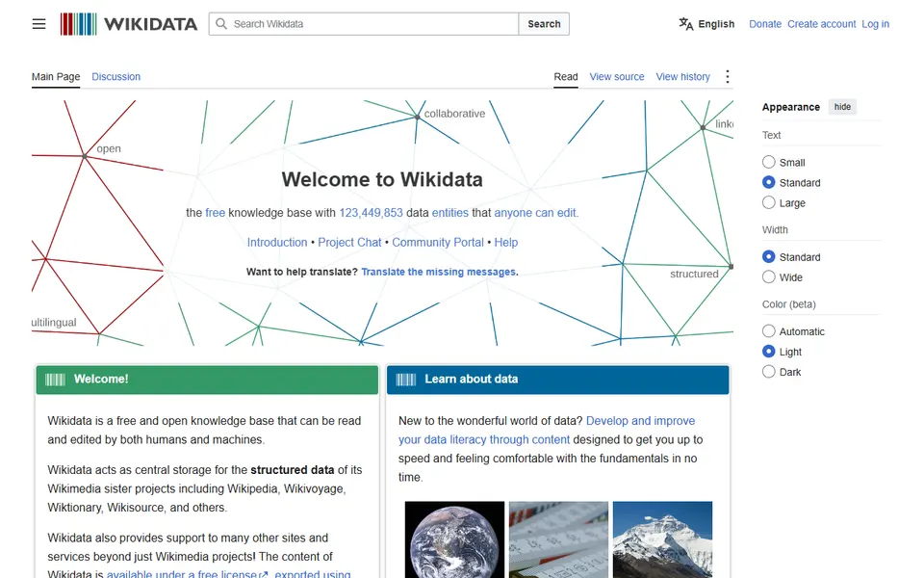Click the Help link in banner
The image size is (924, 578).
(506, 243)
